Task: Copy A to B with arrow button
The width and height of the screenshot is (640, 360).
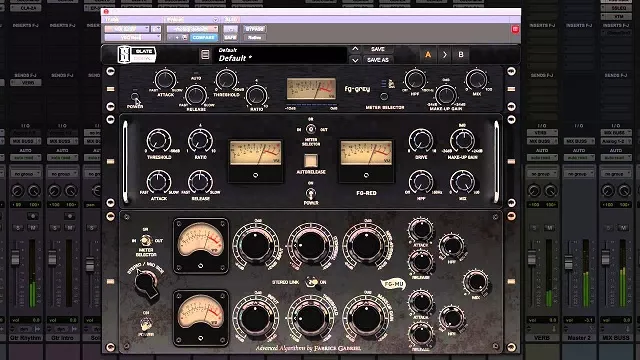Action: click(x=444, y=55)
